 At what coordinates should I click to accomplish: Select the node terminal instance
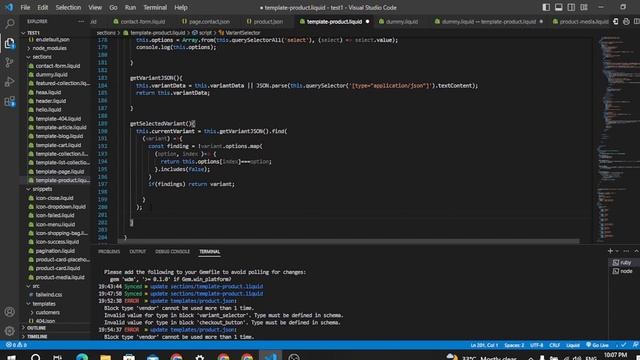[x=624, y=271]
